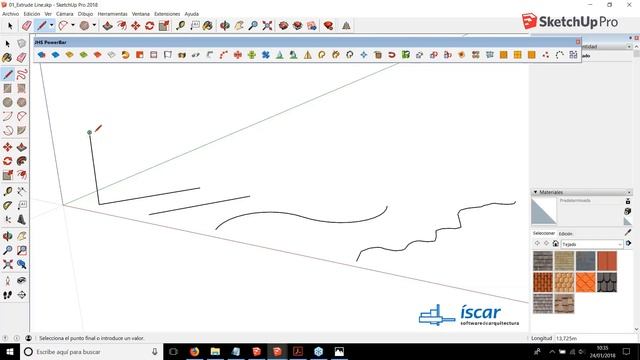Open Firefox from the Windows taskbar
The width and height of the screenshot is (640, 360).
click(x=194, y=351)
